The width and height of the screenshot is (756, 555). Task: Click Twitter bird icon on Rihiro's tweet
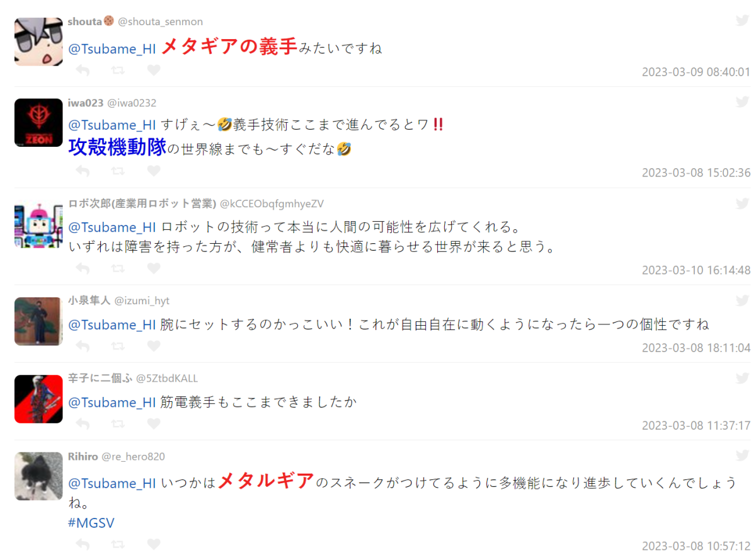[x=743, y=455]
